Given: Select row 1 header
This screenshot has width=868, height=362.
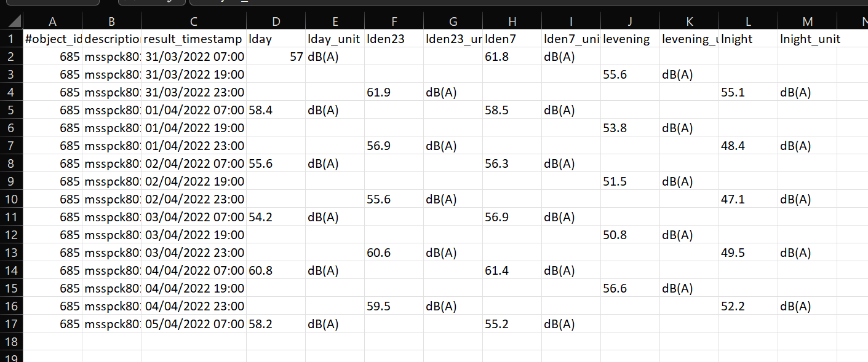Looking at the screenshot, I should coord(11,39).
